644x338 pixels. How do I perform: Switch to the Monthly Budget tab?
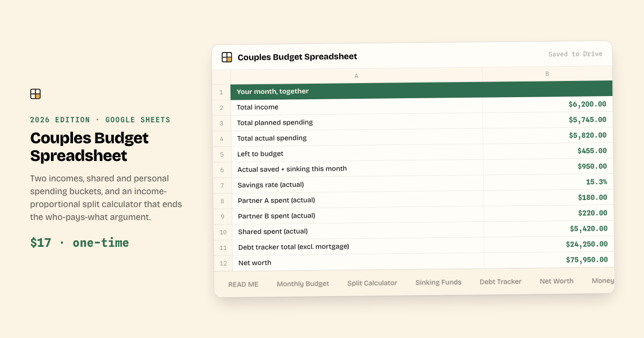pyautogui.click(x=303, y=284)
